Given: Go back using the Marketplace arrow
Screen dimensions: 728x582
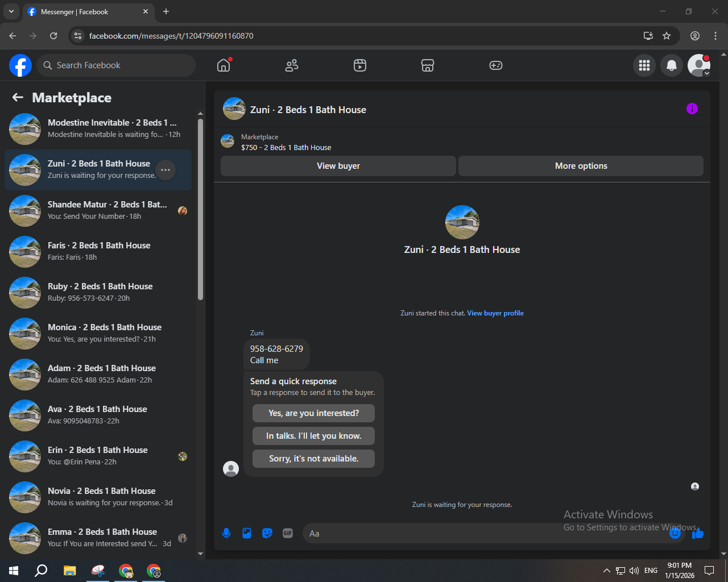Looking at the screenshot, I should [18, 98].
